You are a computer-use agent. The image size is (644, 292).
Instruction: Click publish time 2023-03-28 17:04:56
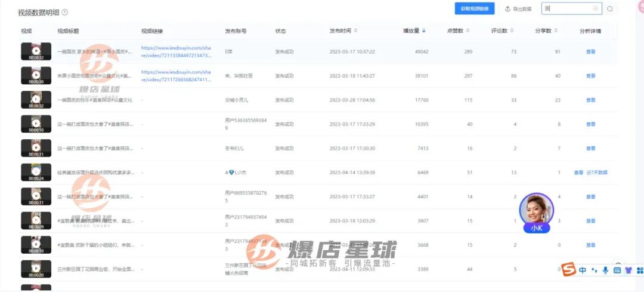352,100
